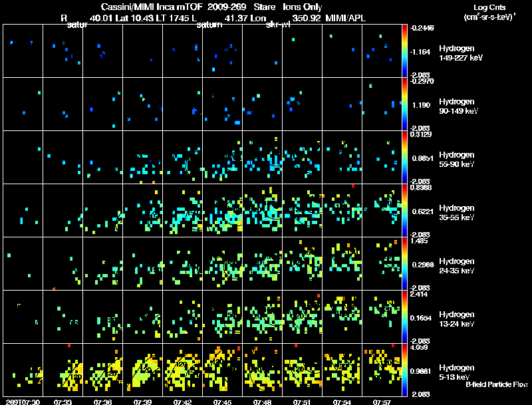Open the 149-227 keV image panel at 07:57
The image size is (532, 405).
tap(382, 51)
